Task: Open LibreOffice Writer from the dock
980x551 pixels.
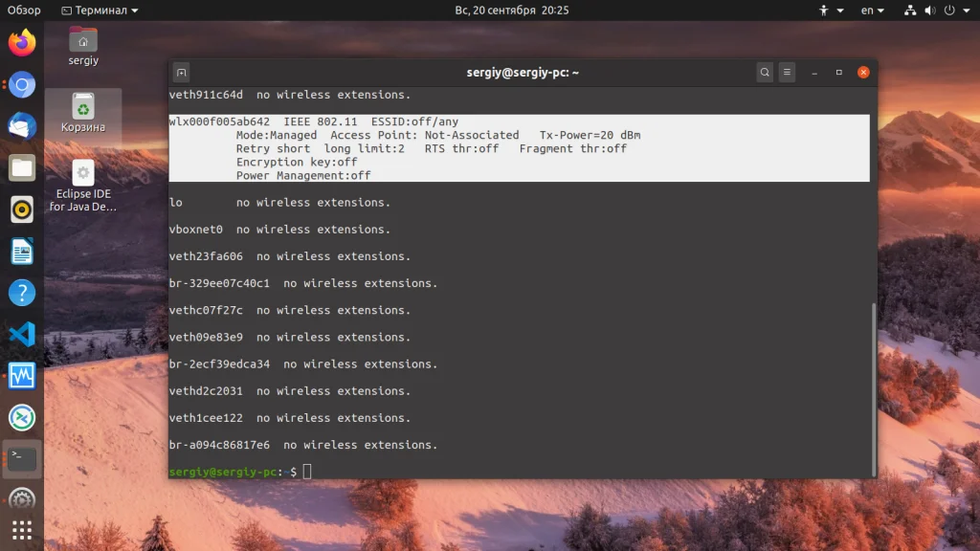Action: click(x=22, y=252)
